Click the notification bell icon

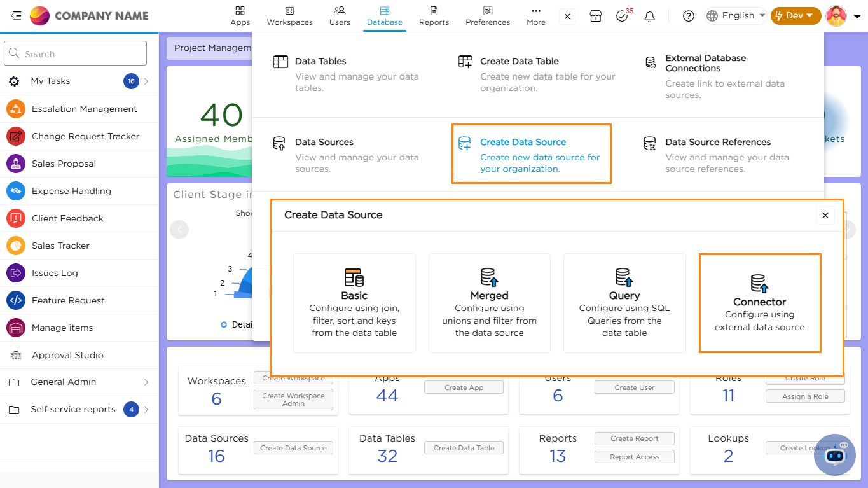point(649,17)
